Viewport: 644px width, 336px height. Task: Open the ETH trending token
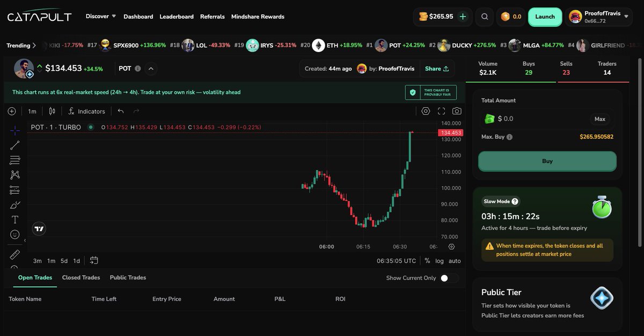coord(337,46)
